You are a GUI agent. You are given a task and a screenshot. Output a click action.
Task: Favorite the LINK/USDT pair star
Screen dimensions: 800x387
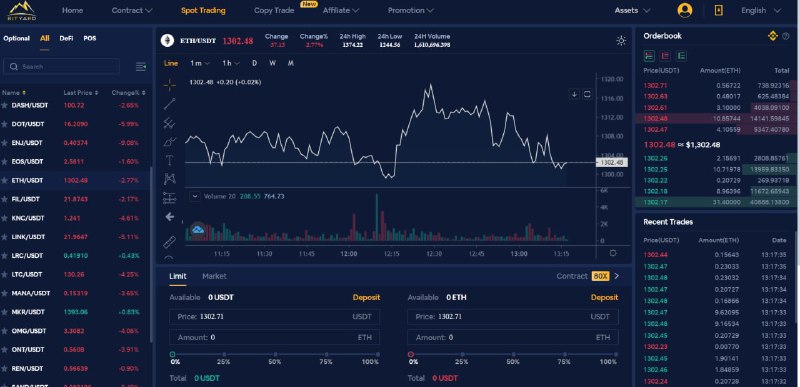tap(5, 237)
